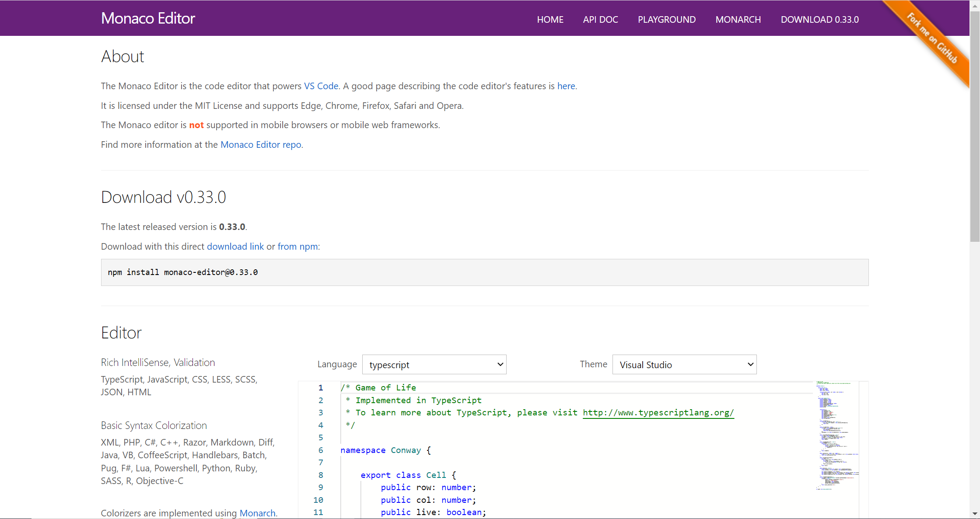
Task: Click the editor minimap preview
Action: click(837, 435)
